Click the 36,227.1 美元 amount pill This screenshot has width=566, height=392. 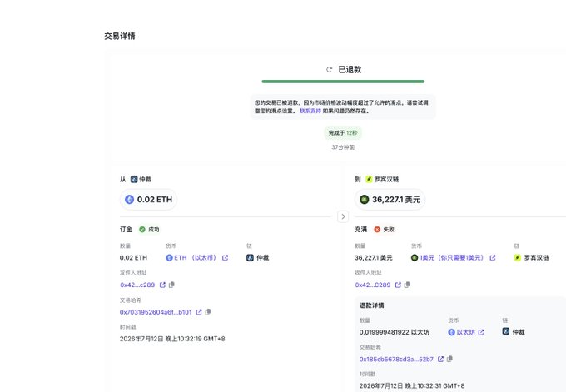tap(390, 199)
